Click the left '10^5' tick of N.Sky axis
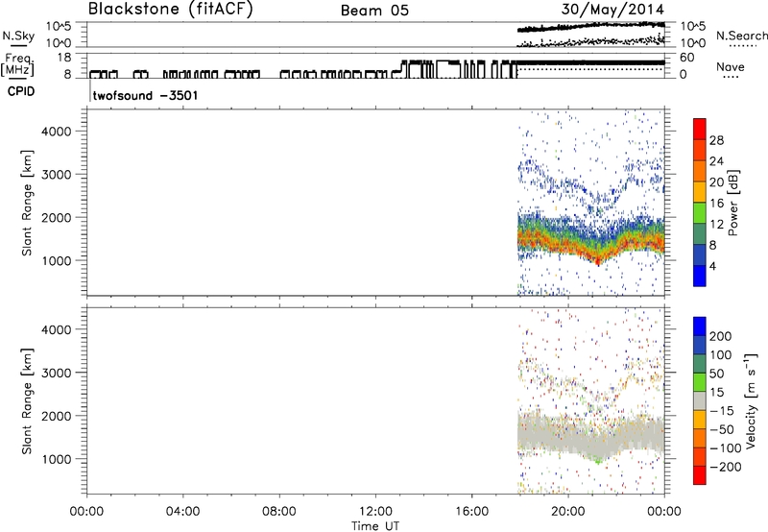 [59, 26]
